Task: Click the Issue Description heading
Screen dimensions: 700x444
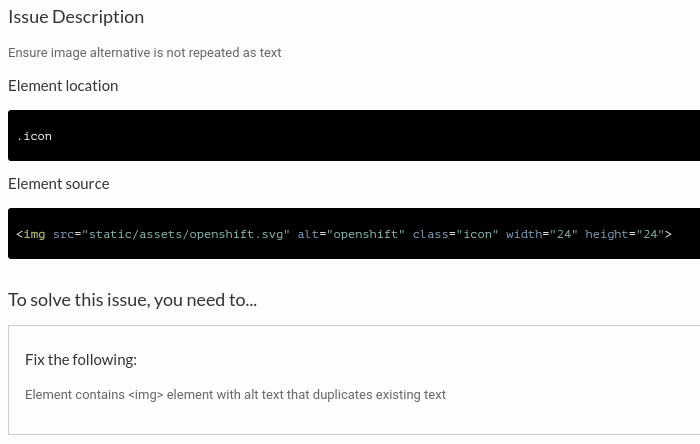Action: (76, 17)
